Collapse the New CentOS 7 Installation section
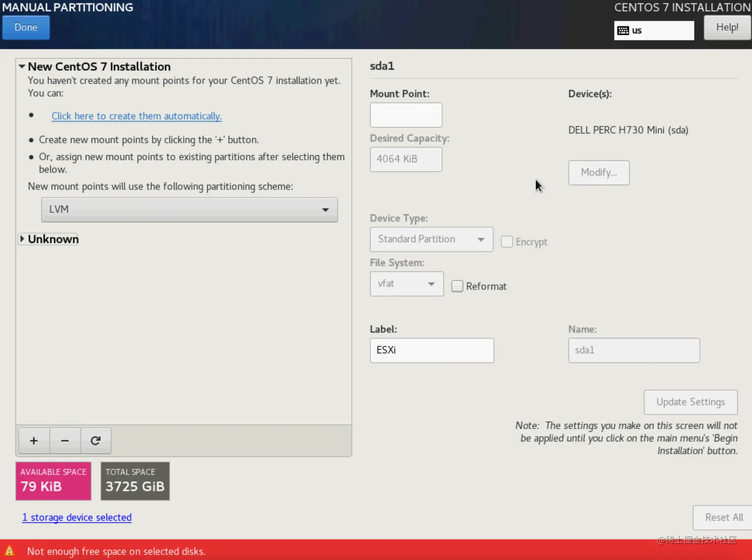The height and width of the screenshot is (560, 752). click(22, 66)
